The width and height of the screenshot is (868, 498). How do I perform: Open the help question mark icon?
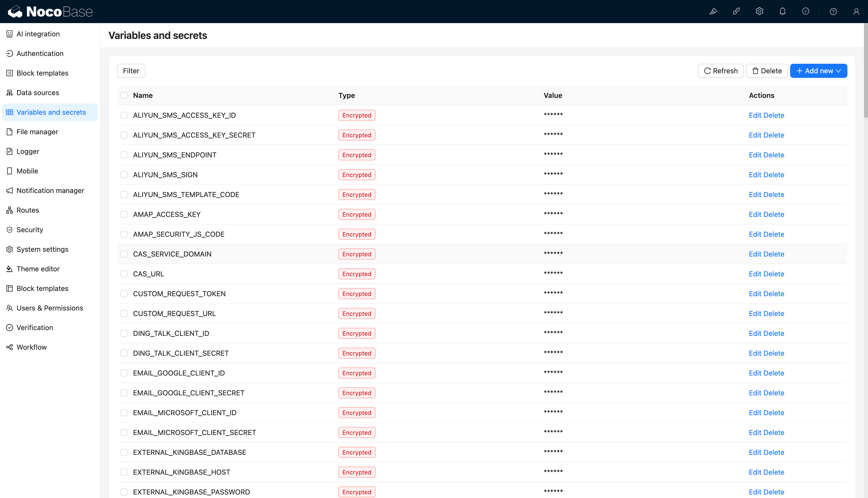point(833,11)
